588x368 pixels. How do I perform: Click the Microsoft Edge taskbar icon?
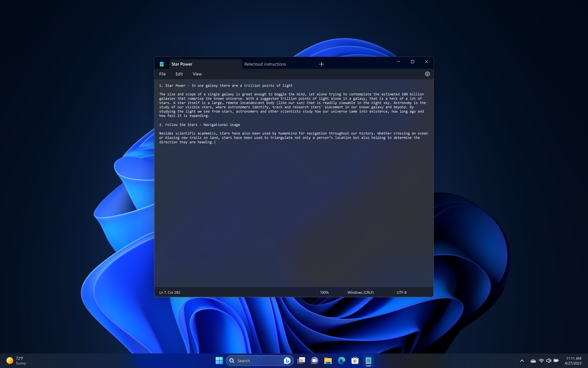(x=341, y=360)
